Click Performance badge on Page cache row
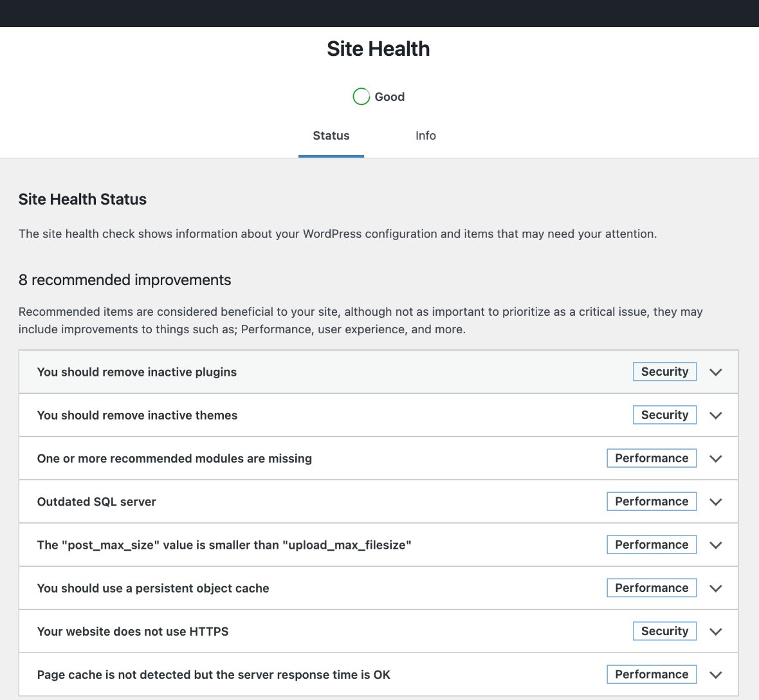 point(652,674)
